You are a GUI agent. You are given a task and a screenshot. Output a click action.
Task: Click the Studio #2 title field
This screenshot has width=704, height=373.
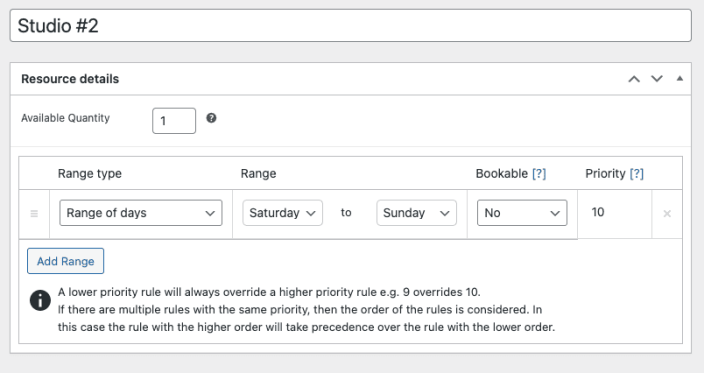[x=351, y=26]
